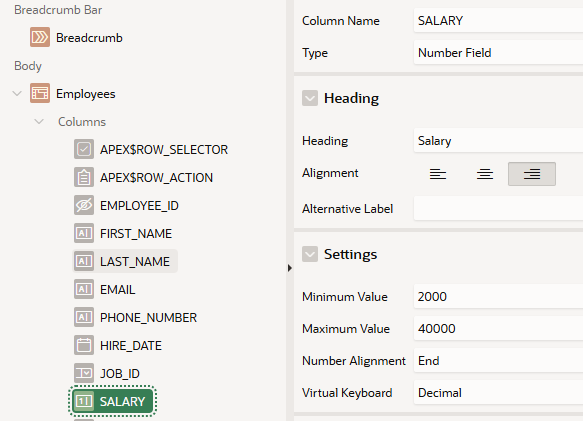Click the Heading section title
Viewport: 583px width, 421px height.
(x=351, y=98)
